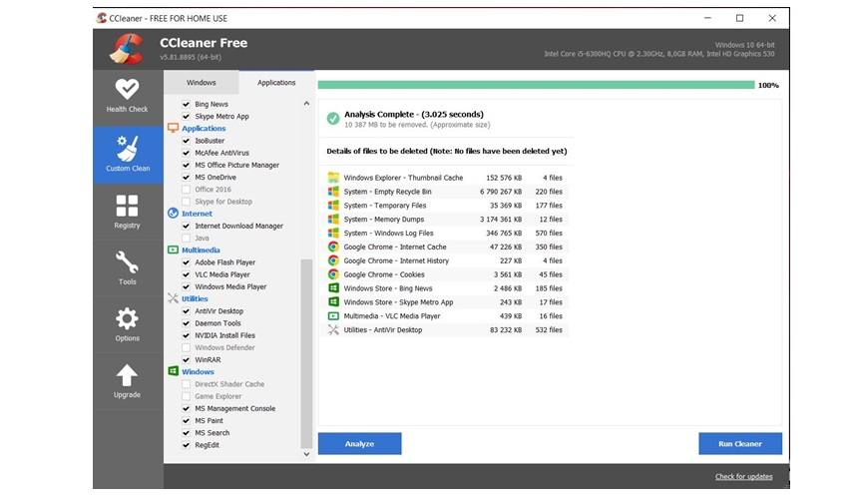Click CCleaner title bar app icon
Screen dimensions: 868x499
point(102,18)
